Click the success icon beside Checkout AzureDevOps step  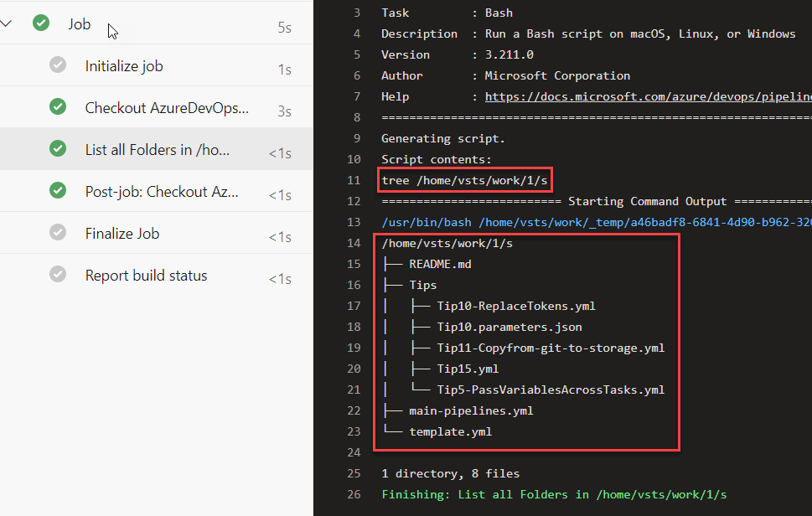coord(57,106)
